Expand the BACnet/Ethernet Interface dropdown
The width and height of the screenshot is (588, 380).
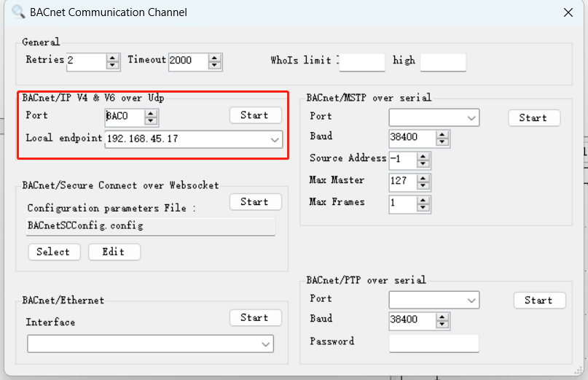[x=265, y=344]
